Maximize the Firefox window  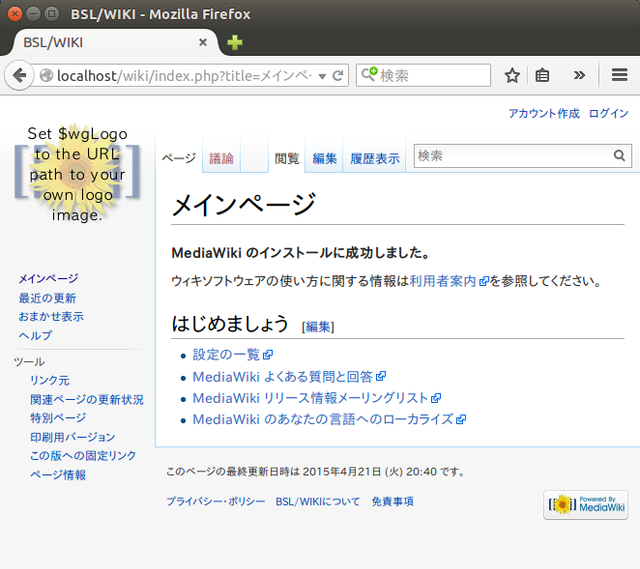(x=52, y=14)
